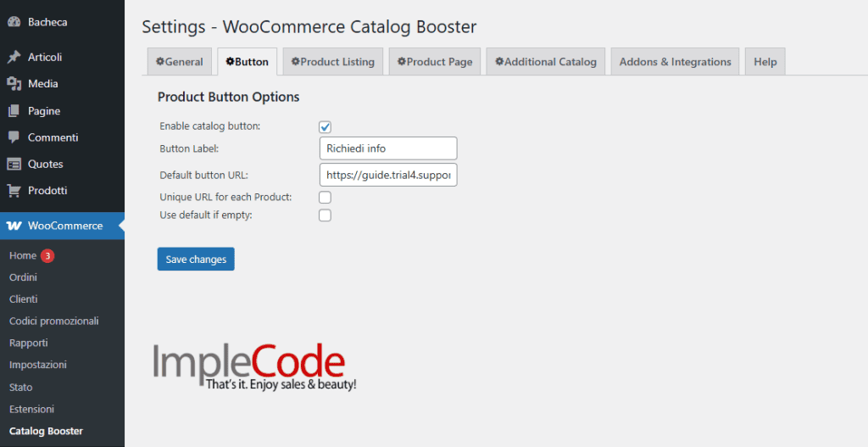The image size is (868, 447).
Task: Go to Ordini submenu
Action: (x=23, y=277)
